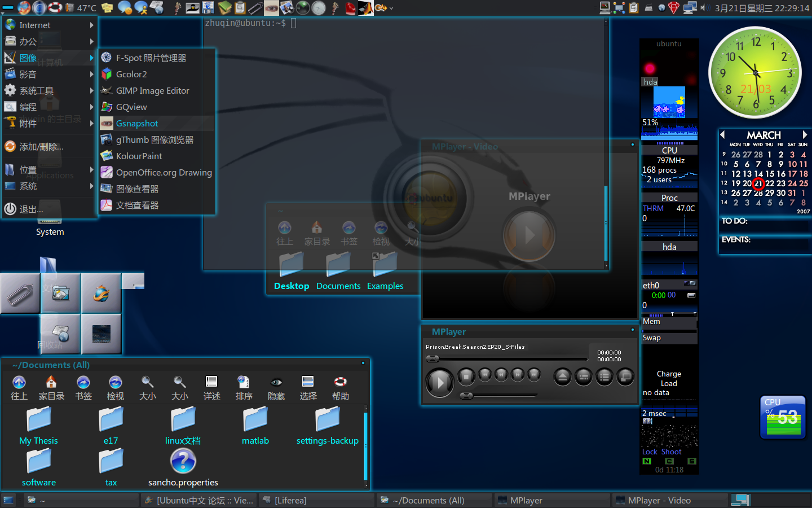
Task: Select the sancho.properties file
Action: tap(183, 468)
